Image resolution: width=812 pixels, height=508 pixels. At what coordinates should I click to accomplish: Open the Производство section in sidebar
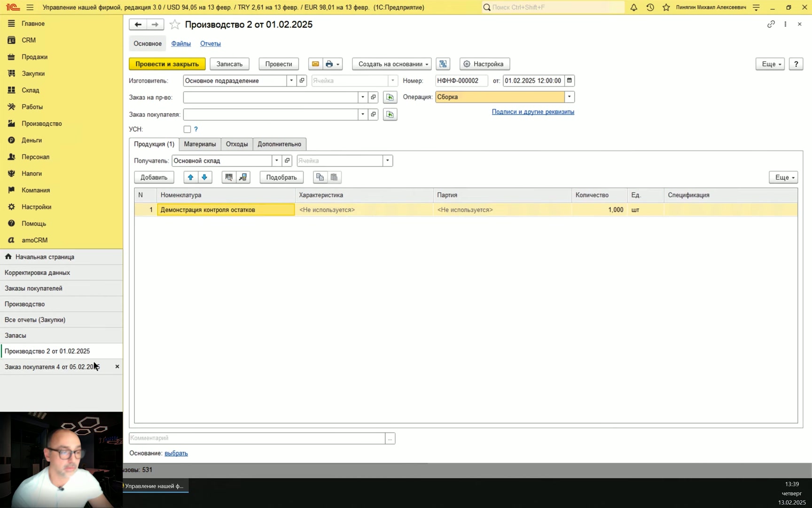[41, 123]
